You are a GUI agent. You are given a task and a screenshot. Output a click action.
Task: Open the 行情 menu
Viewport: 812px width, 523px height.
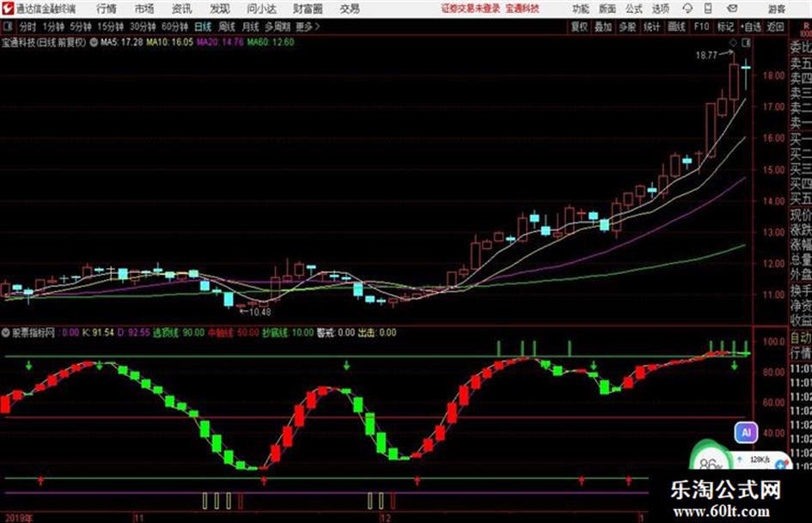coord(107,9)
